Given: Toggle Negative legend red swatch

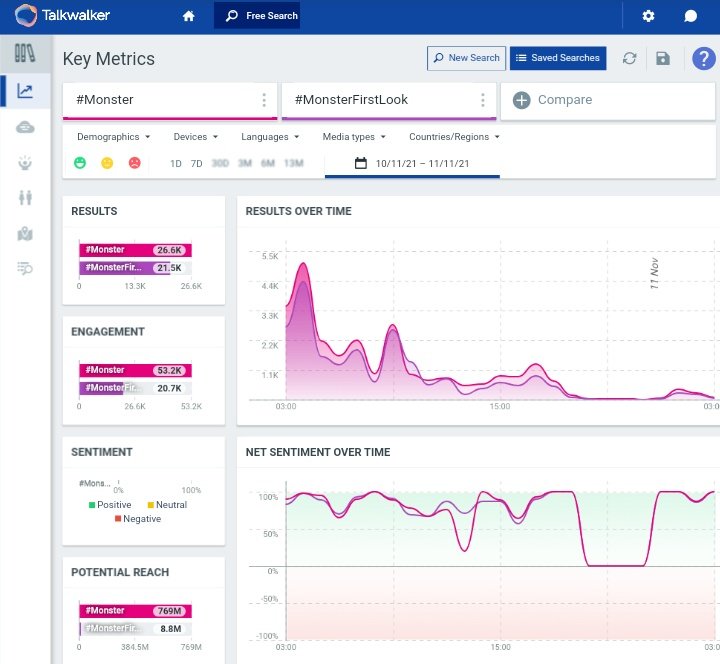Looking at the screenshot, I should (x=118, y=519).
